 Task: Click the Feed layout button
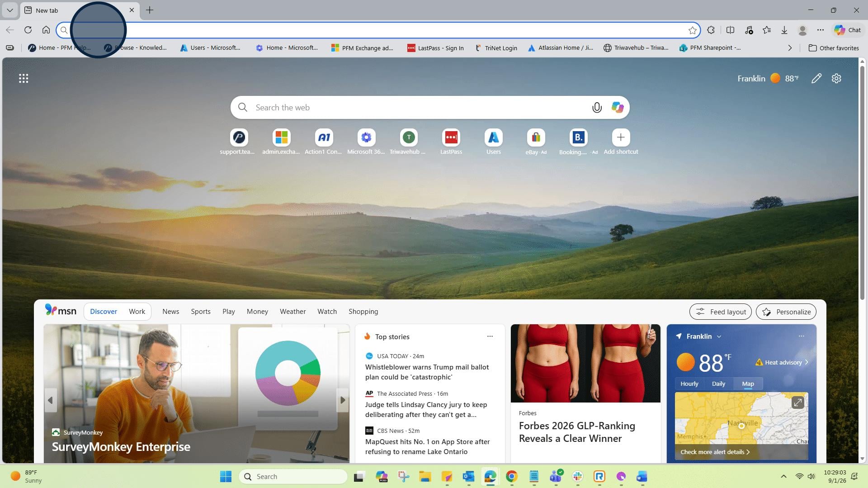pos(721,312)
